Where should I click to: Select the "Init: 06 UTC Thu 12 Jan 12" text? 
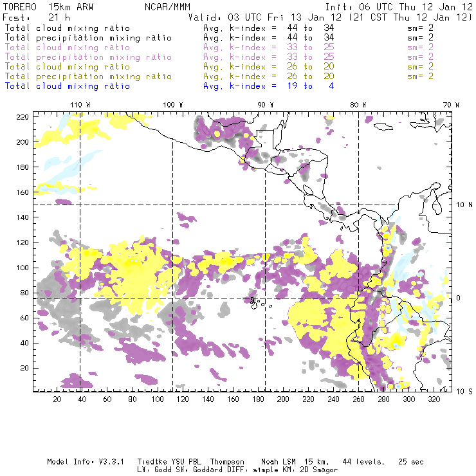(x=399, y=7)
